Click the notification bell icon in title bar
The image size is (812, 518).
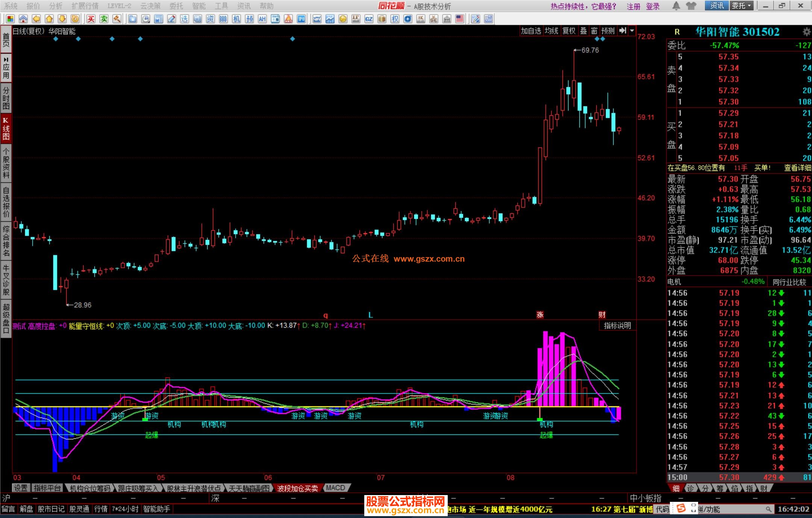point(676,6)
